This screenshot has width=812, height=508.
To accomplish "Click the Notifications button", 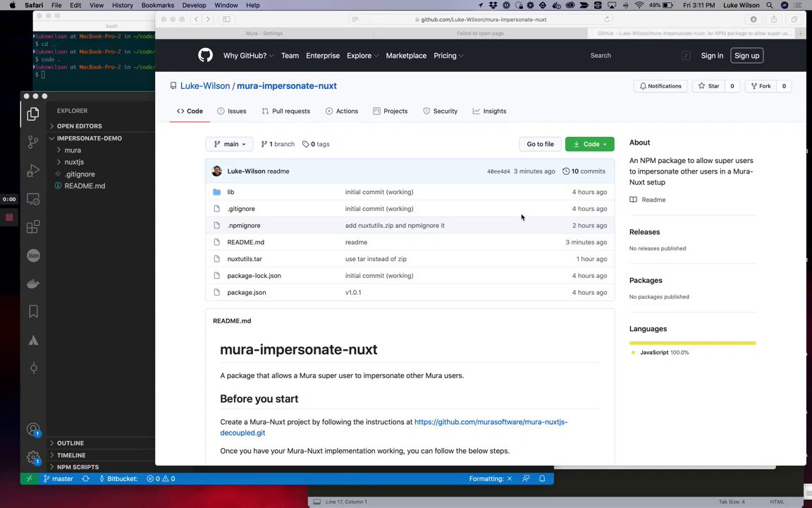I will pos(660,86).
